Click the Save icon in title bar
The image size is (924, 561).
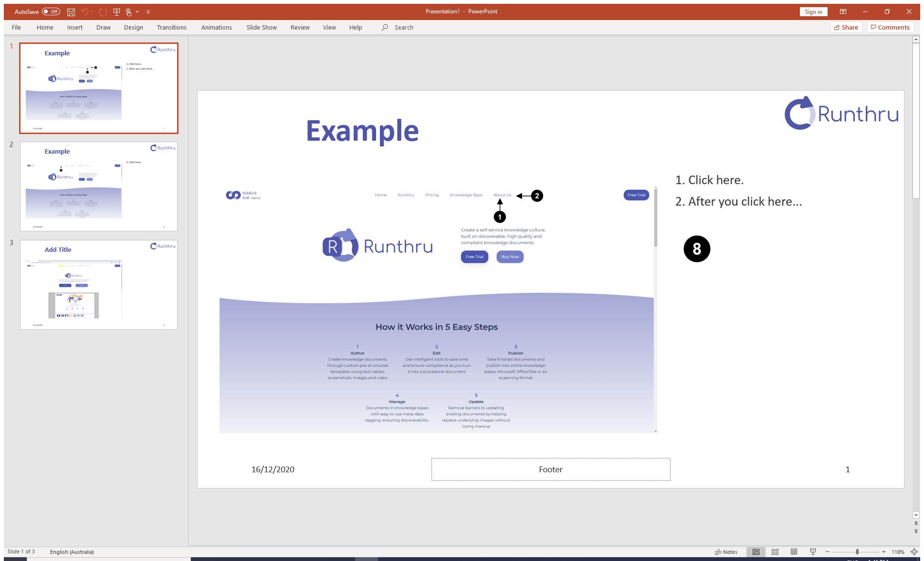[x=71, y=12]
